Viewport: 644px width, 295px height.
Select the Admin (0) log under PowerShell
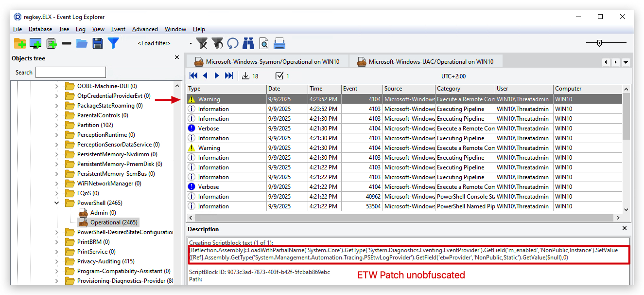103,213
